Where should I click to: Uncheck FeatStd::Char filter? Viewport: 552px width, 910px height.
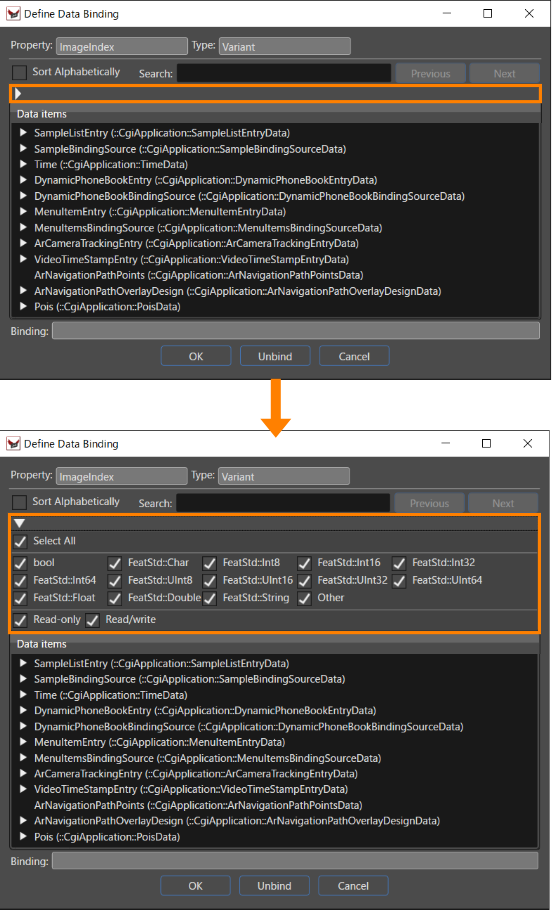tap(115, 563)
